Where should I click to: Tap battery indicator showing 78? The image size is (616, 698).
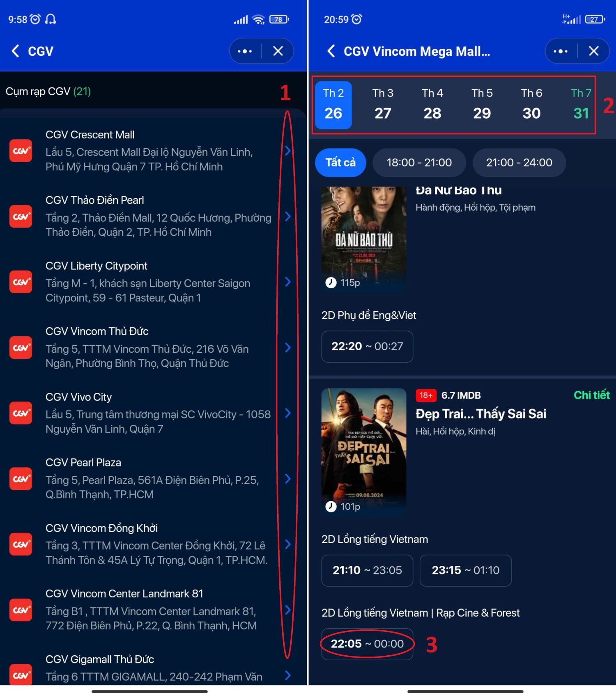[x=279, y=19]
